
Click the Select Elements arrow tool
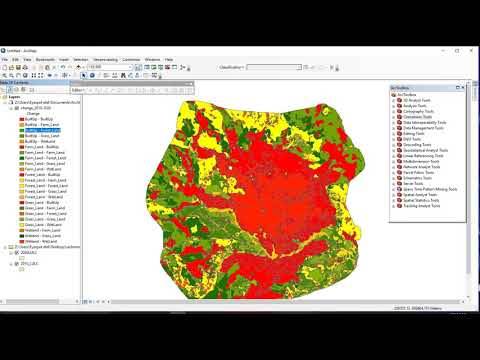[83, 76]
